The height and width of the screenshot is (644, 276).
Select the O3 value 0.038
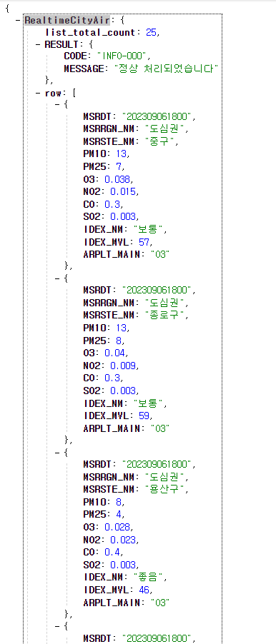pyautogui.click(x=117, y=179)
